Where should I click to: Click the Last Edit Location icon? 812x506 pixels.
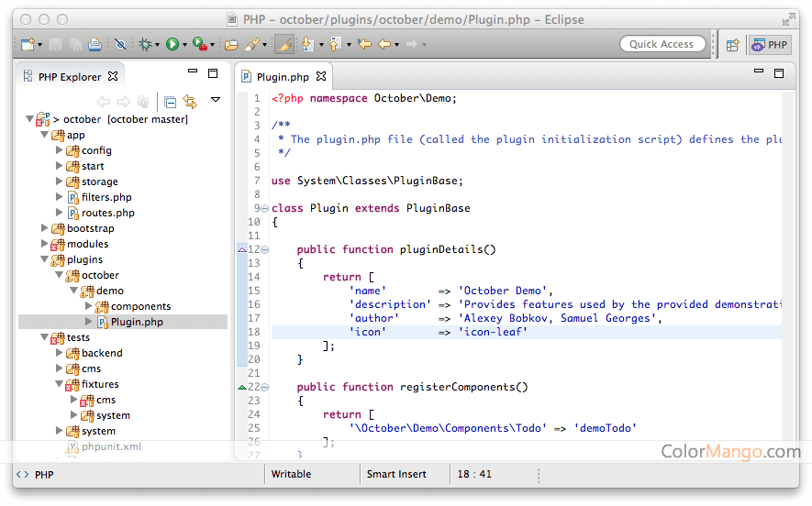click(x=364, y=45)
